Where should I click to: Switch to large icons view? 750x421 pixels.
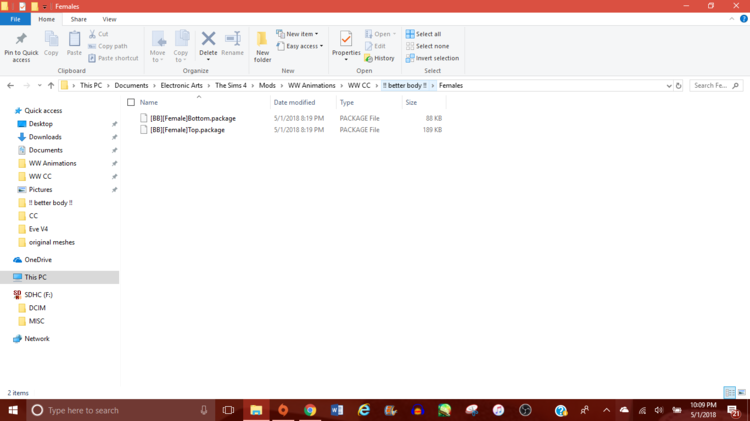click(x=741, y=393)
